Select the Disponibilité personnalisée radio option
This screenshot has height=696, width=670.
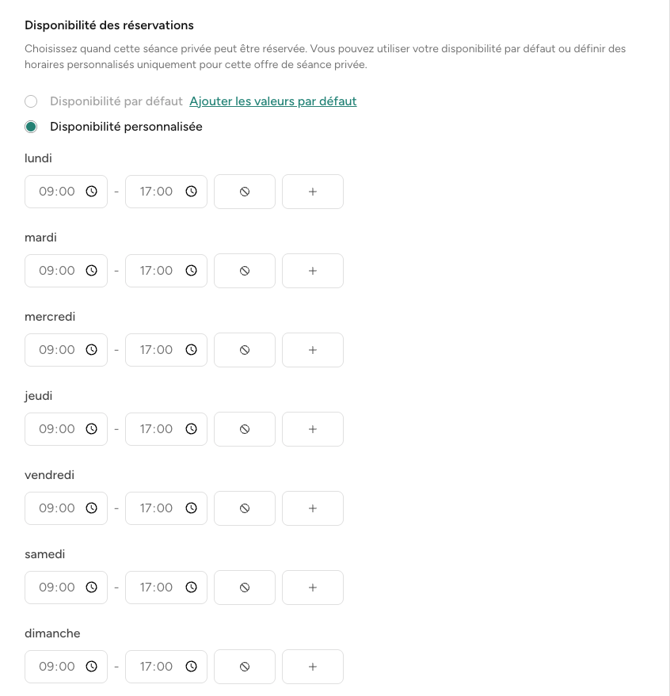tap(31, 127)
